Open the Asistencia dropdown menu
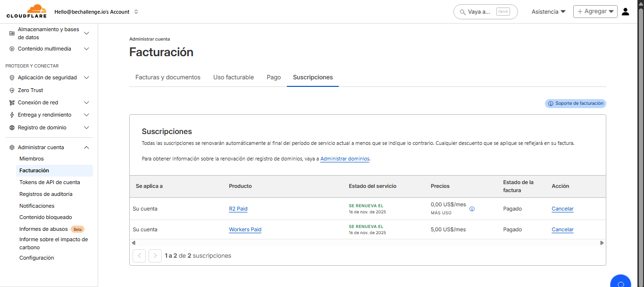This screenshot has width=644, height=287. click(x=548, y=11)
